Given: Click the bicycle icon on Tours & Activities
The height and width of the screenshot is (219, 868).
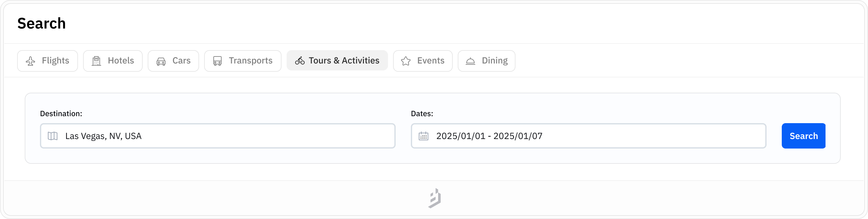Looking at the screenshot, I should [300, 61].
